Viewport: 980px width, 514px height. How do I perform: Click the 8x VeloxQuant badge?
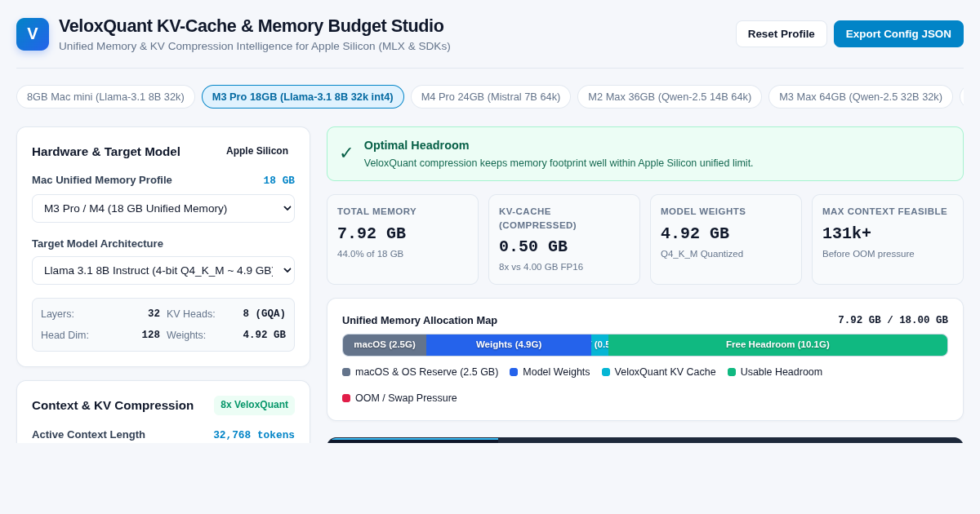point(254,405)
